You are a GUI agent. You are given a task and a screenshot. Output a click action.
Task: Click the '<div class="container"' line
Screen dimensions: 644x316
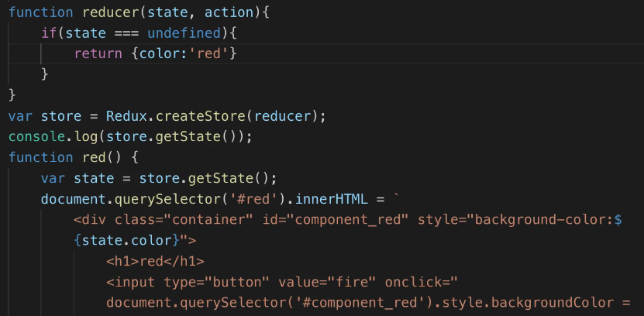pyautogui.click(x=347, y=220)
